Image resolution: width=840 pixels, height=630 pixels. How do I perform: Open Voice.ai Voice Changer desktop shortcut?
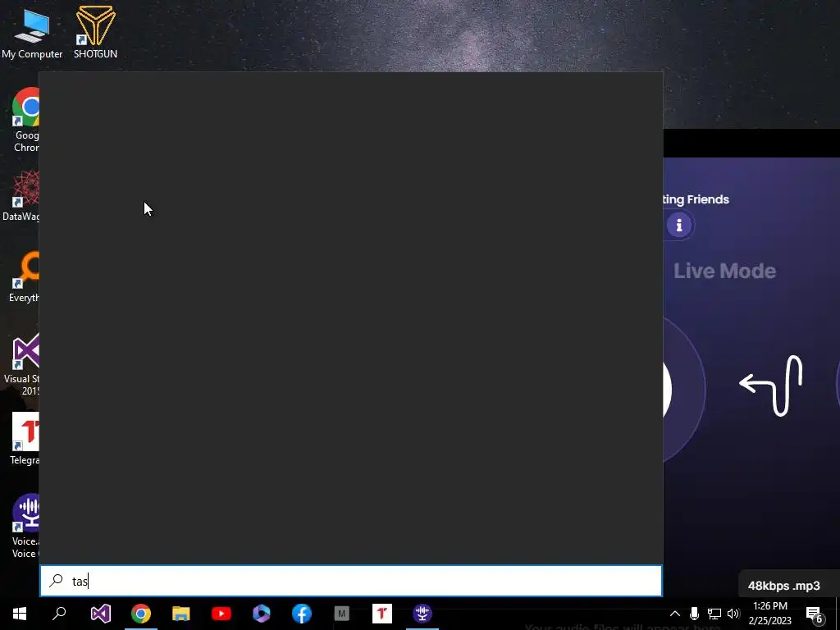25,526
